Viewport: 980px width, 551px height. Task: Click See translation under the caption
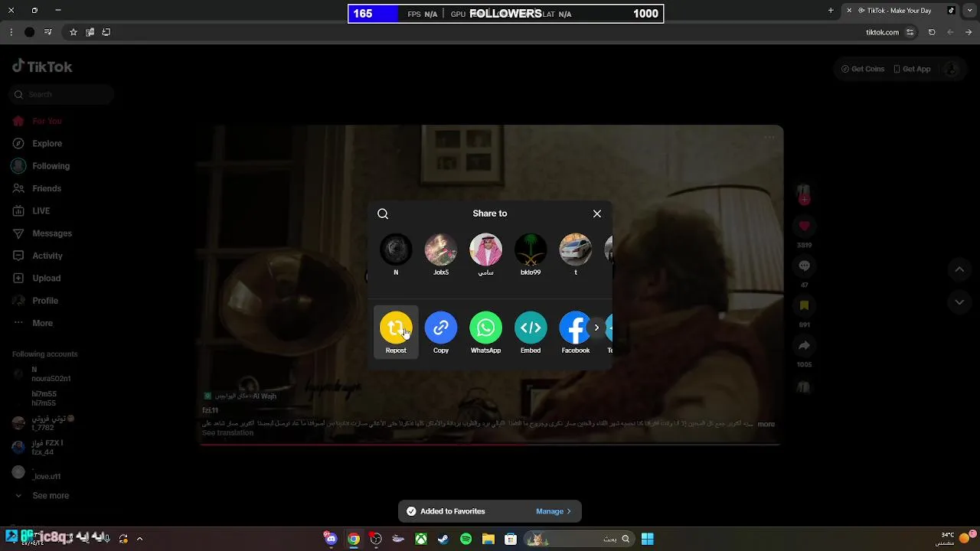coord(227,433)
